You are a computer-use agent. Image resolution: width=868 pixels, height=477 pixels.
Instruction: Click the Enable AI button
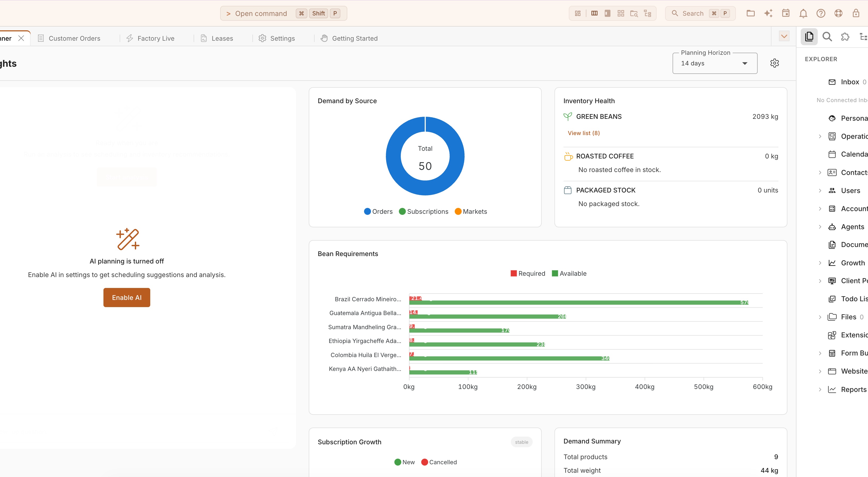[127, 298]
